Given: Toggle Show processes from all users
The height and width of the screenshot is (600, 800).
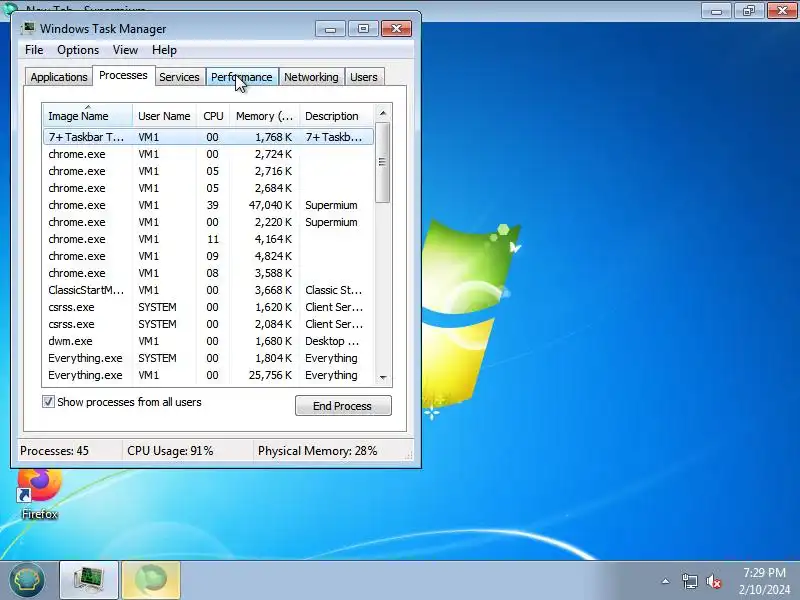Looking at the screenshot, I should [48, 402].
